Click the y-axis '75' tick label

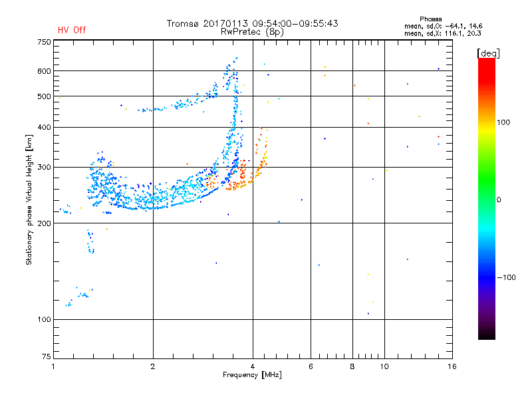point(47,356)
